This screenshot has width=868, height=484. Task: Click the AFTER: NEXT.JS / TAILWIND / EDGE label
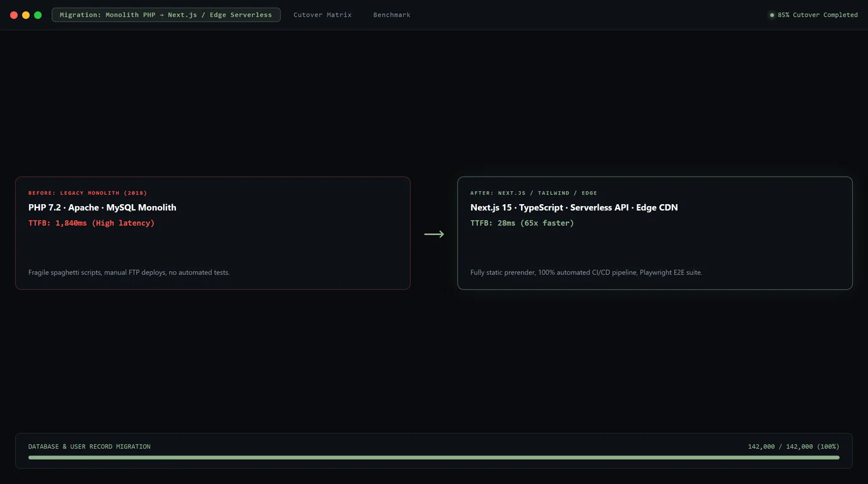coord(534,193)
